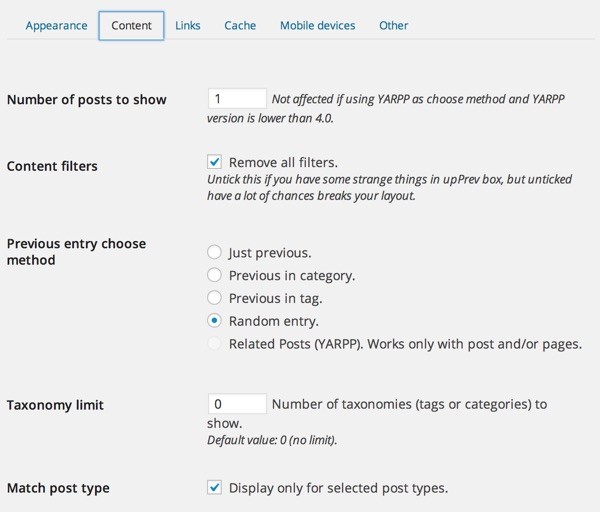Switch to the Links tab
Viewport: 600px width, 512px height.
pyautogui.click(x=188, y=26)
